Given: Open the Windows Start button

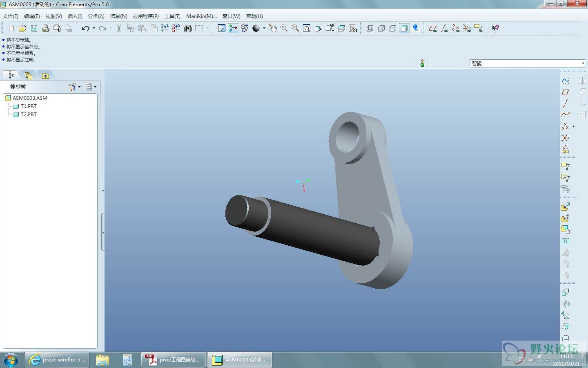Looking at the screenshot, I should point(11,360).
